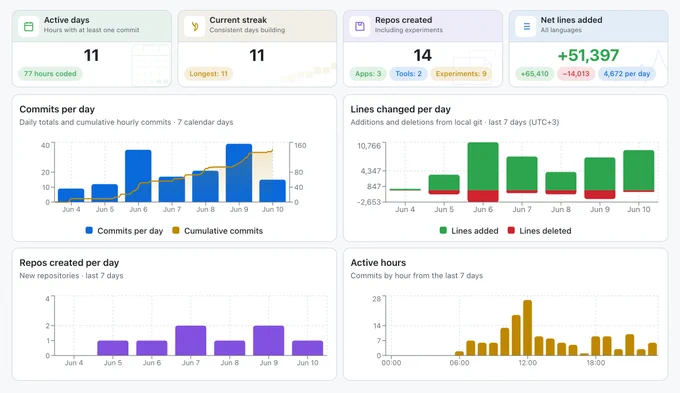
Task: Click the 'Tools: 2' badge
Action: tap(408, 74)
